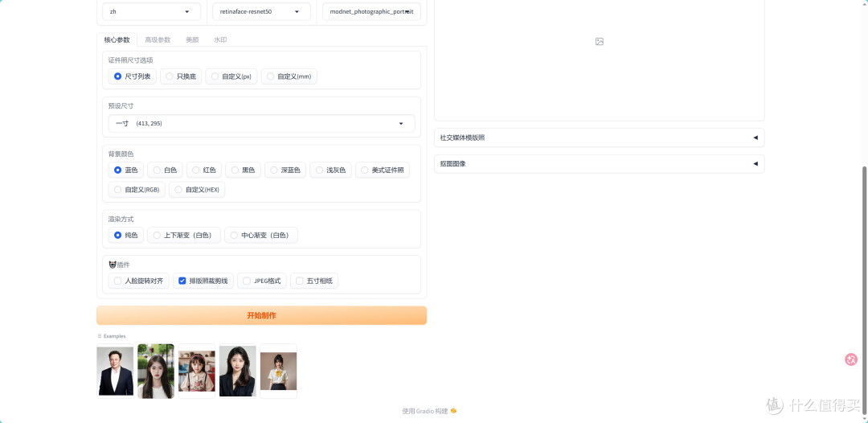Viewport: 868px width, 423px height.
Task: Click the pink floating helper icon
Action: click(x=851, y=359)
